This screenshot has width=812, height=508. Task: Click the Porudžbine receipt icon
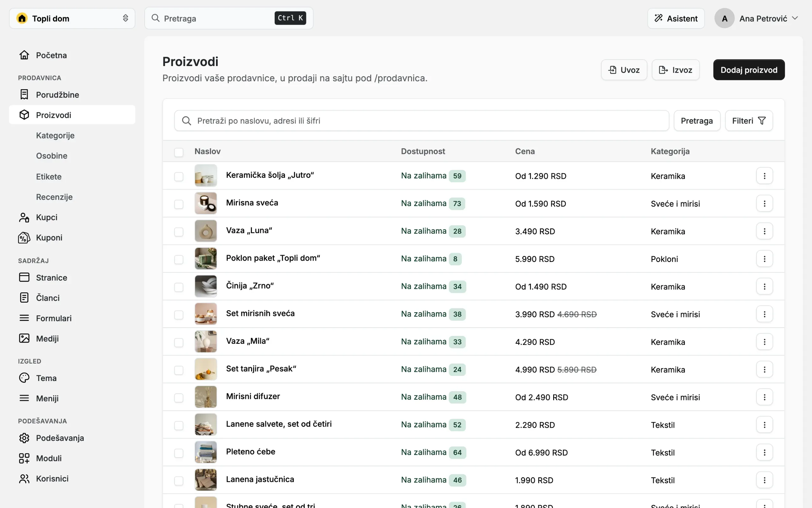pyautogui.click(x=24, y=94)
